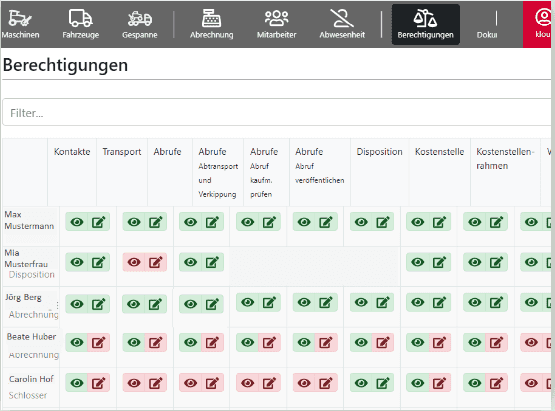
Task: Open the Abrechnung cash register icon
Action: [x=211, y=18]
